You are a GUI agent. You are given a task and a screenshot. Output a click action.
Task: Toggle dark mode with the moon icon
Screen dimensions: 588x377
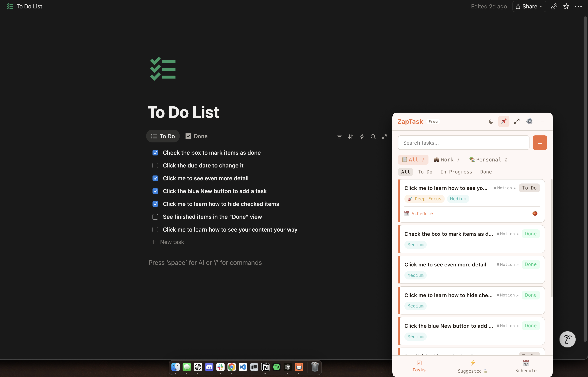pos(491,121)
